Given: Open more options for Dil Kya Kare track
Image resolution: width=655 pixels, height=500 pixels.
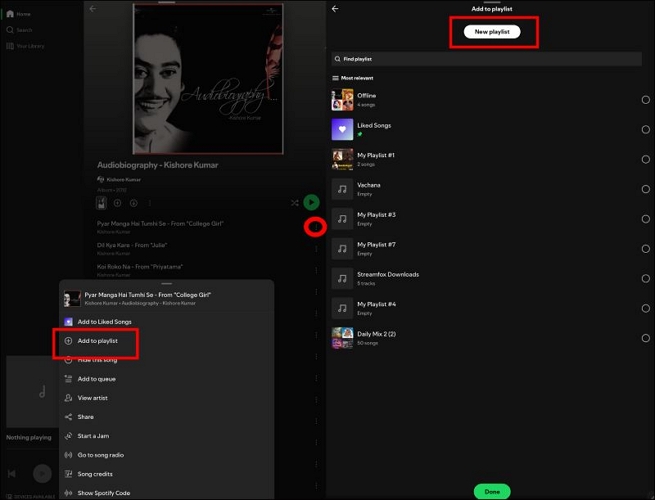Looking at the screenshot, I should point(316,249).
